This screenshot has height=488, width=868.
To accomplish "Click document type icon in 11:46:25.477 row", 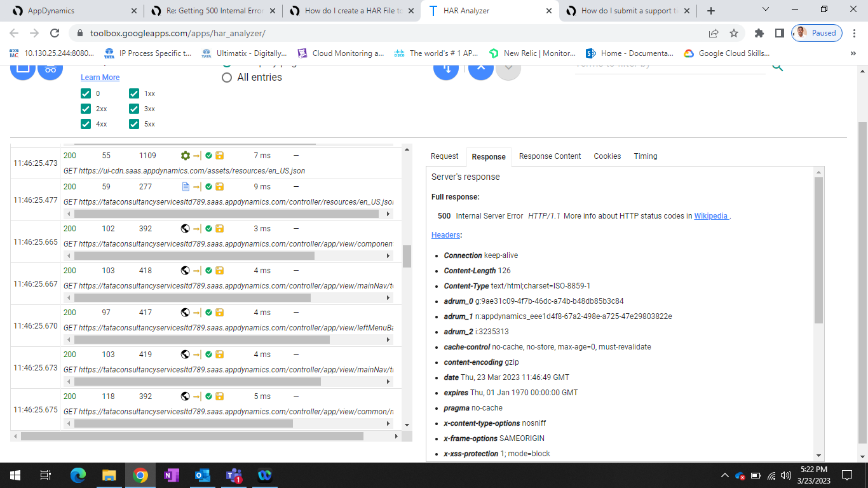I will [x=186, y=187].
